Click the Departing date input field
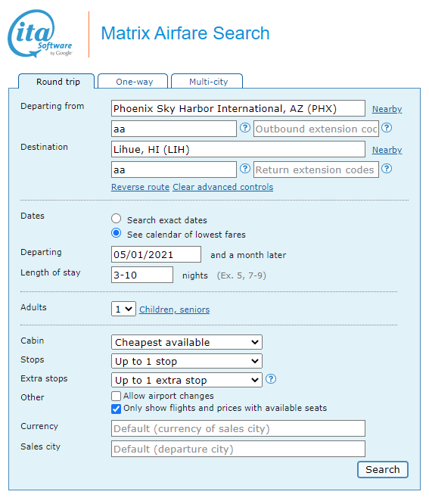The width and height of the screenshot is (429, 504). [x=156, y=254]
